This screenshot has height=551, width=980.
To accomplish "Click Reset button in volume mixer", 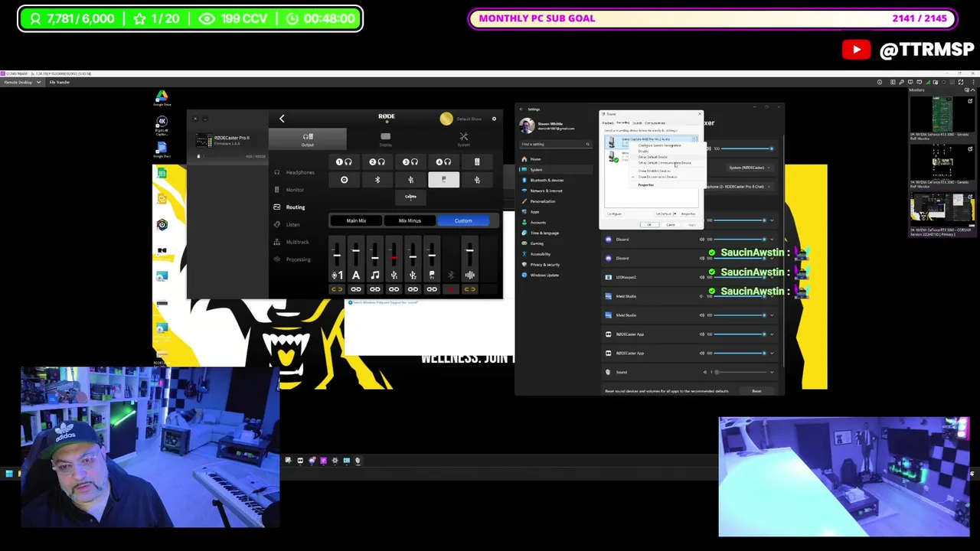I will 756,391.
